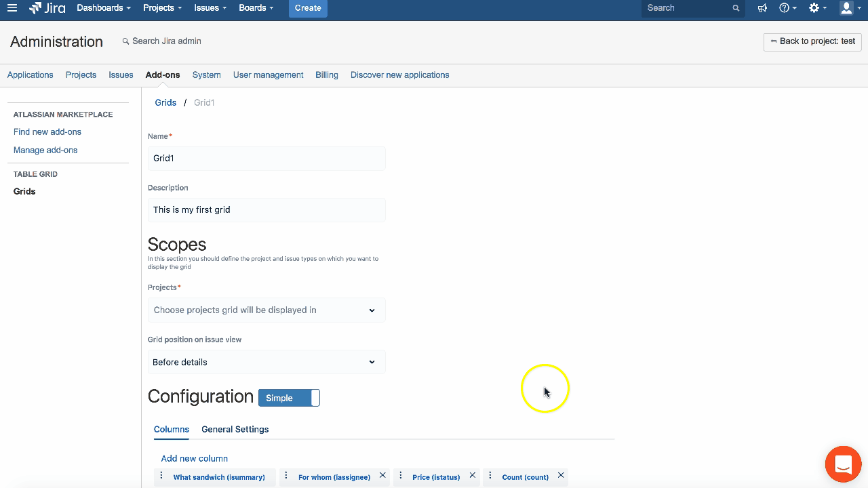Open the settings gear menu
This screenshot has height=488, width=868.
coord(816,8)
